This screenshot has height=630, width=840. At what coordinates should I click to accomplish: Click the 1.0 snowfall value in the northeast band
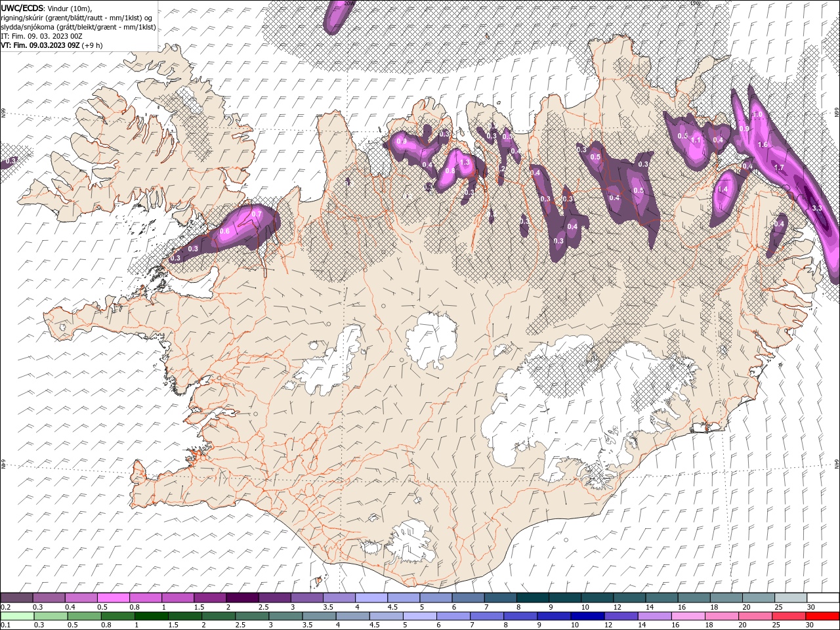(x=757, y=115)
